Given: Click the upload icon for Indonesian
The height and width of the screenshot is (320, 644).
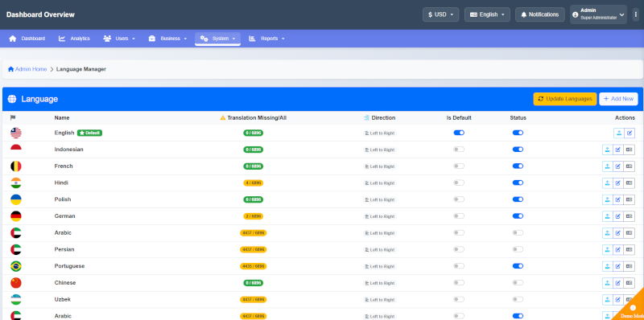Looking at the screenshot, I should 608,150.
